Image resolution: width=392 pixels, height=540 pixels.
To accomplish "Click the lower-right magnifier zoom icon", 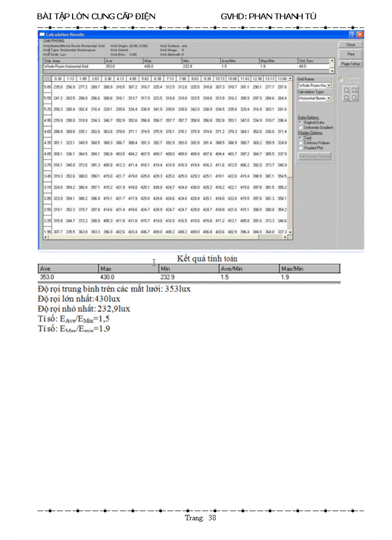I will (355, 98).
